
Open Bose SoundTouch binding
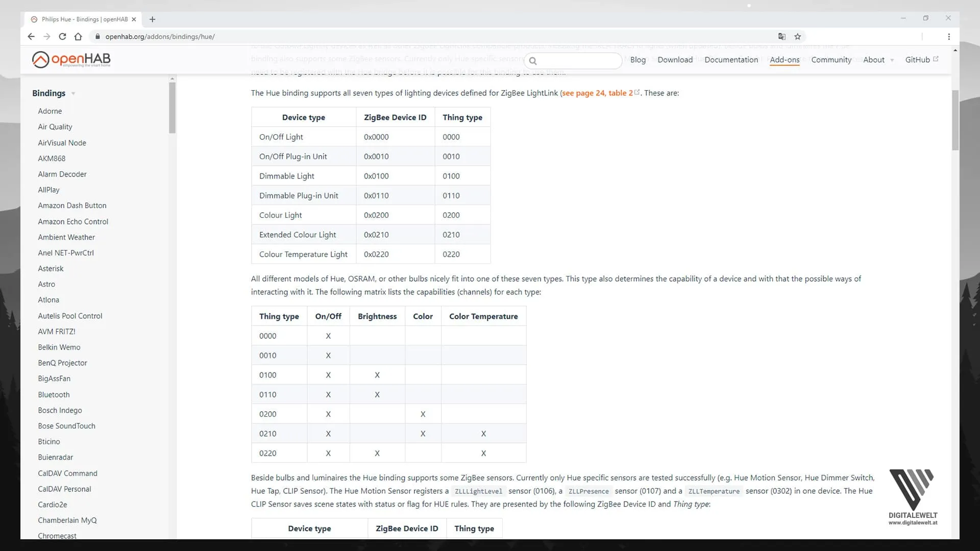pos(66,426)
